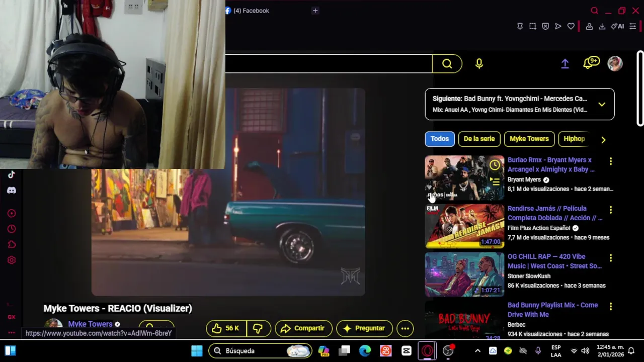Viewport: 644px width, 362px height.
Task: Open the Bad Bunny Playlist Mix title
Action: pos(552,310)
